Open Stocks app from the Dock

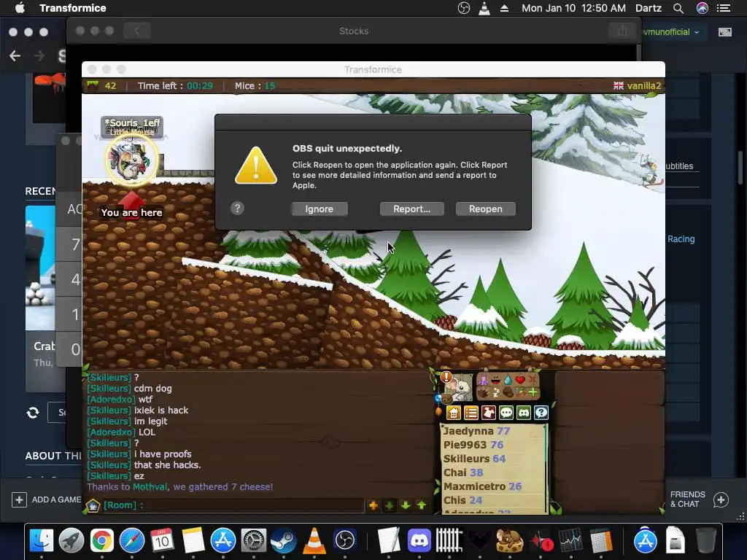click(x=570, y=540)
